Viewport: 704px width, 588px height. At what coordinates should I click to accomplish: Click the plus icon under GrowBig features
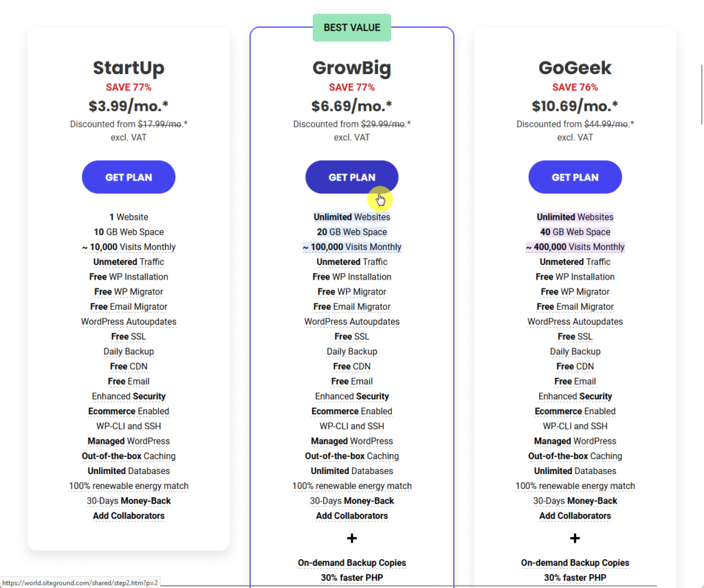[x=351, y=539]
